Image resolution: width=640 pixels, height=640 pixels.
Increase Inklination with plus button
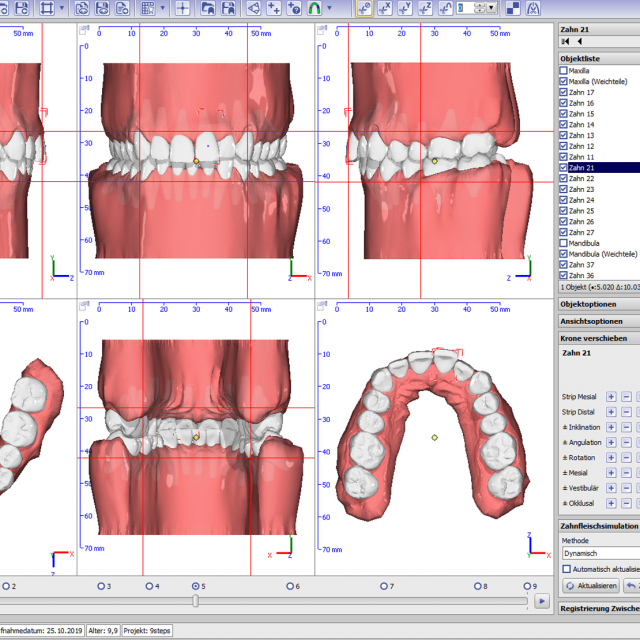click(611, 427)
